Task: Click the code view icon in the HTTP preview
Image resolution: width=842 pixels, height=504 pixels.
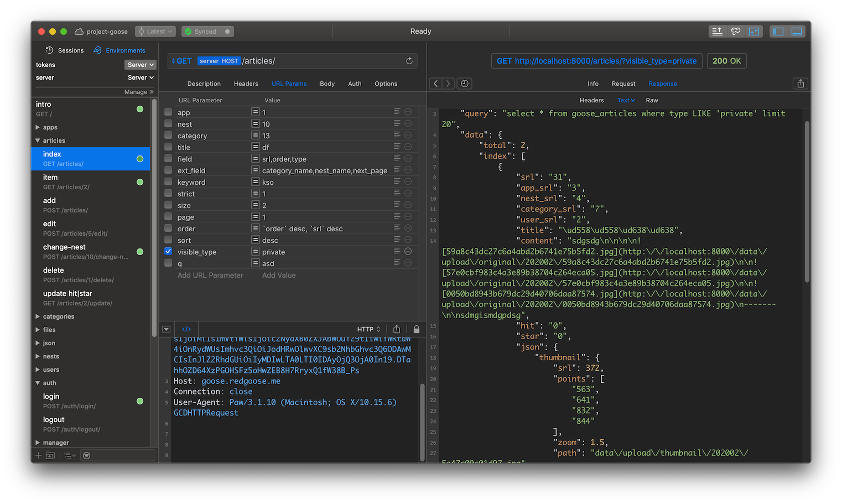Action: [x=186, y=329]
